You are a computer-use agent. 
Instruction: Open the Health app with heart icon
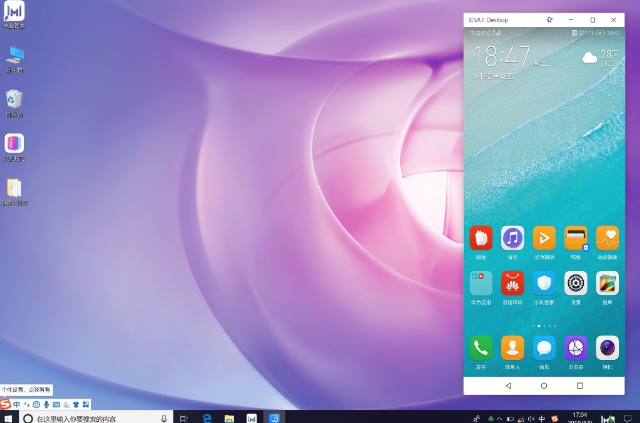pos(607,238)
